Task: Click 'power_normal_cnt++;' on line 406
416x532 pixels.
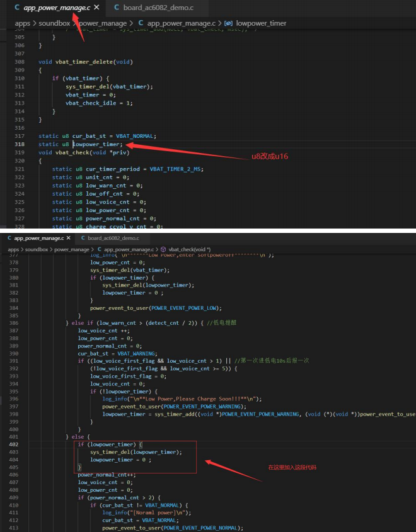Action: 107,475
